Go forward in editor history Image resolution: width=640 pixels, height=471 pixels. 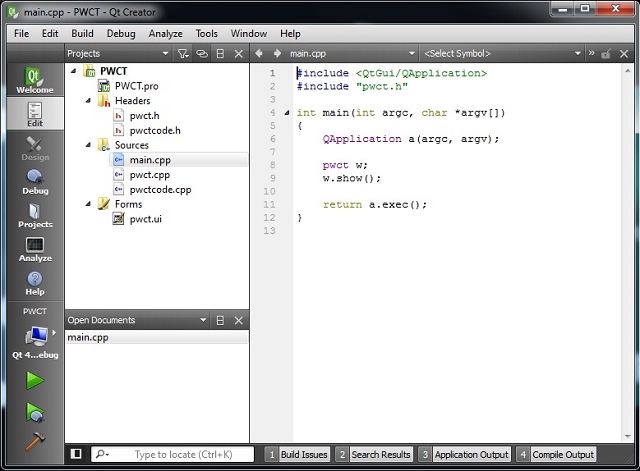click(277, 53)
